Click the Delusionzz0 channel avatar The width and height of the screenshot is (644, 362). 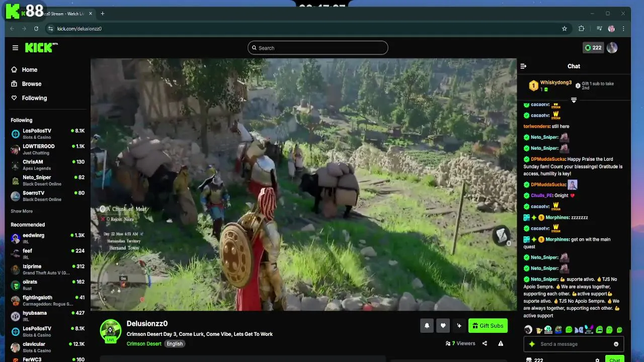coord(111,330)
